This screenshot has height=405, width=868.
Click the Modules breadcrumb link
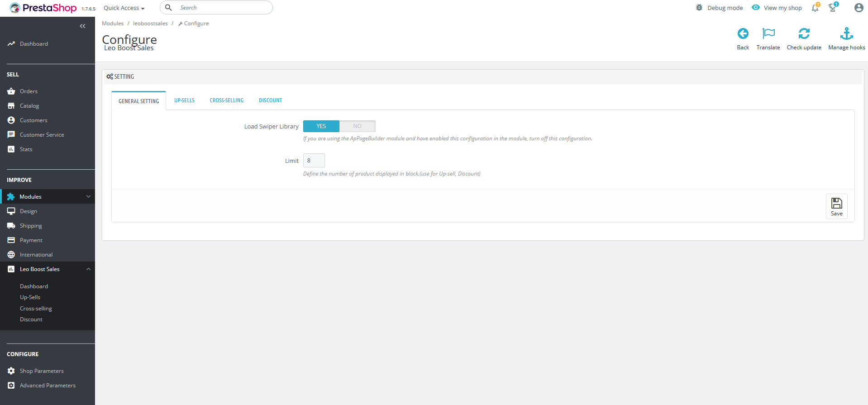click(113, 24)
